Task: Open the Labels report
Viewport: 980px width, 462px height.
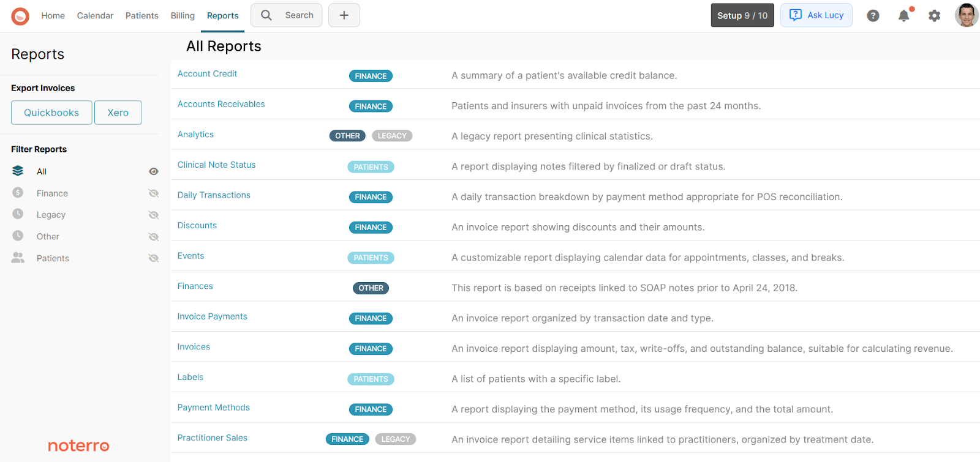Action: 190,377
